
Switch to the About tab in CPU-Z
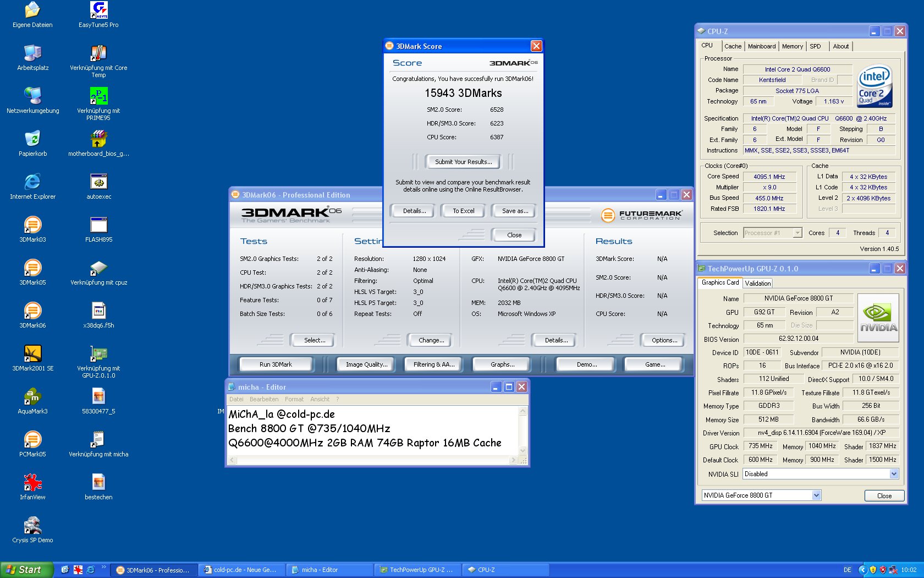(x=840, y=46)
